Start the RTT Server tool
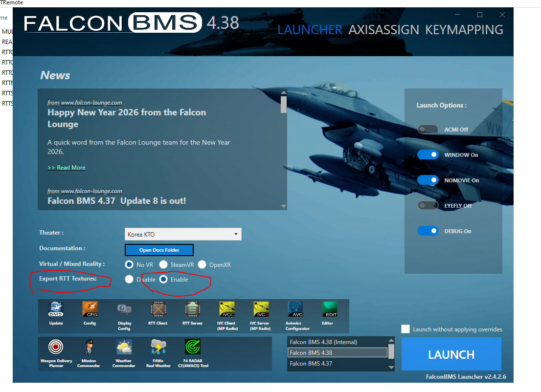 [193, 309]
